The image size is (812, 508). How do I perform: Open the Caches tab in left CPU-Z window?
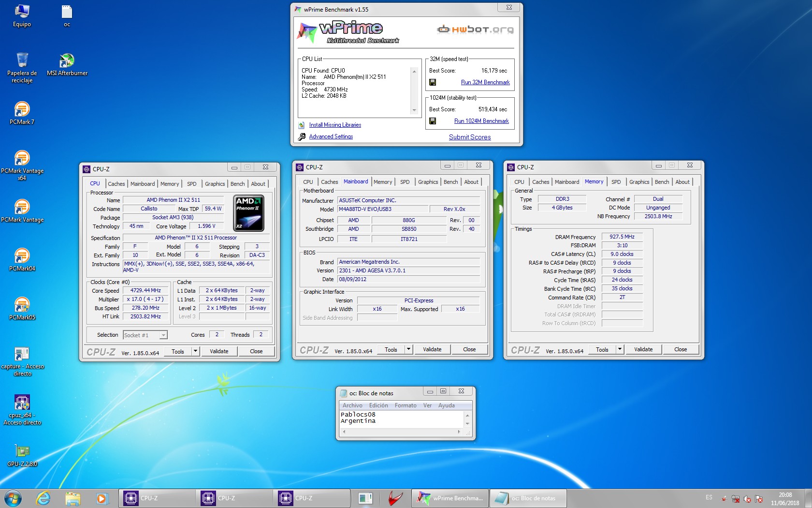tap(116, 184)
